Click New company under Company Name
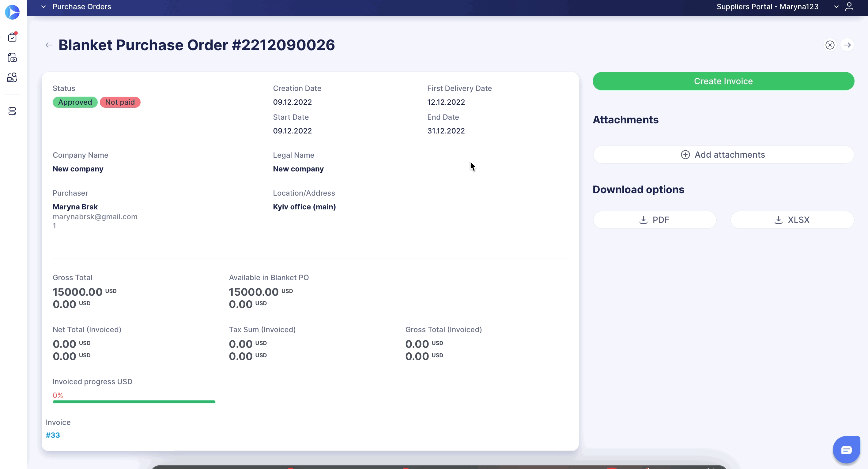 (x=78, y=169)
